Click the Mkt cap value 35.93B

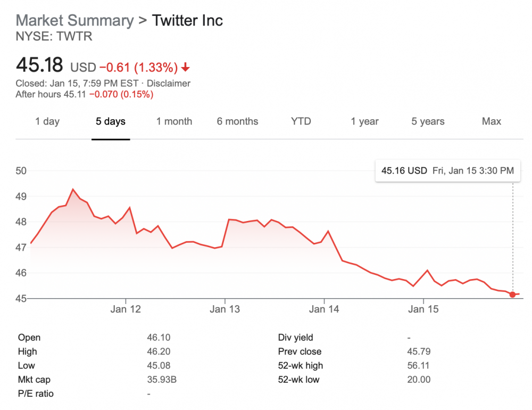tap(162, 380)
